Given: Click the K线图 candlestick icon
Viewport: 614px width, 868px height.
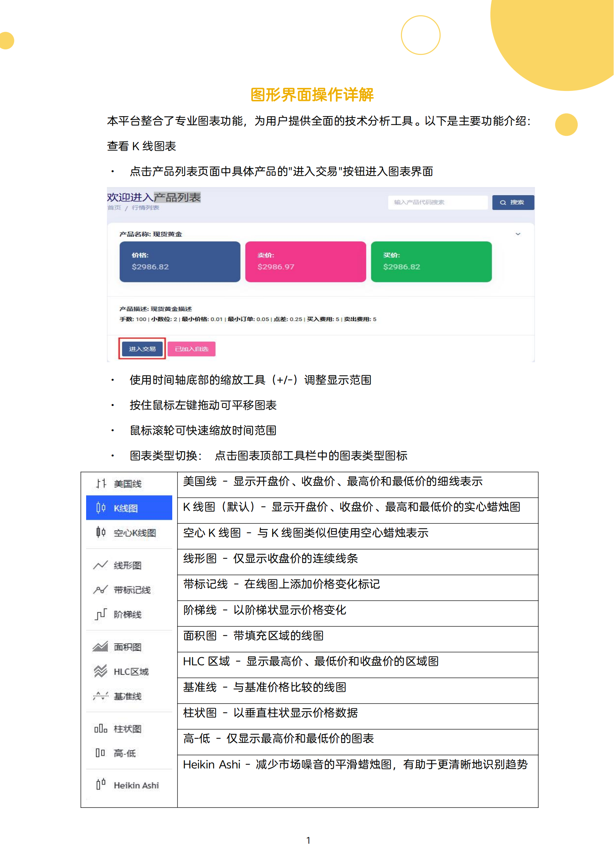Looking at the screenshot, I should [x=101, y=508].
